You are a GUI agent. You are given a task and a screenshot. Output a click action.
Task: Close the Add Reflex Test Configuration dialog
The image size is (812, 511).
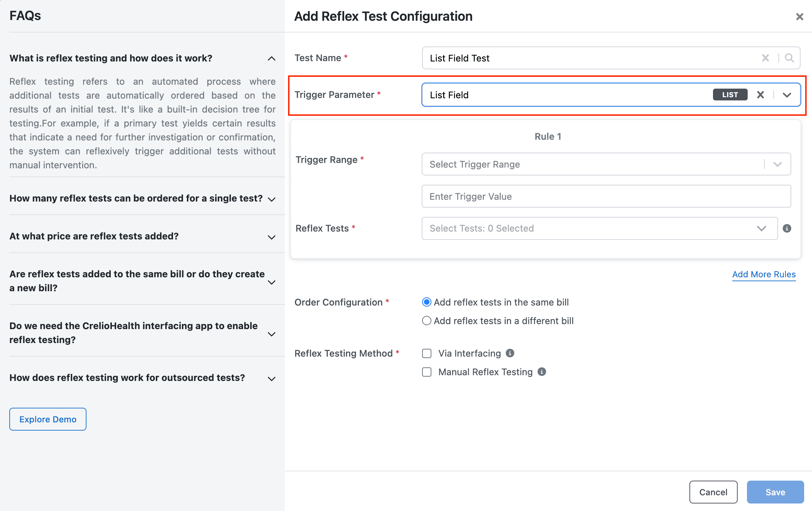click(x=799, y=17)
